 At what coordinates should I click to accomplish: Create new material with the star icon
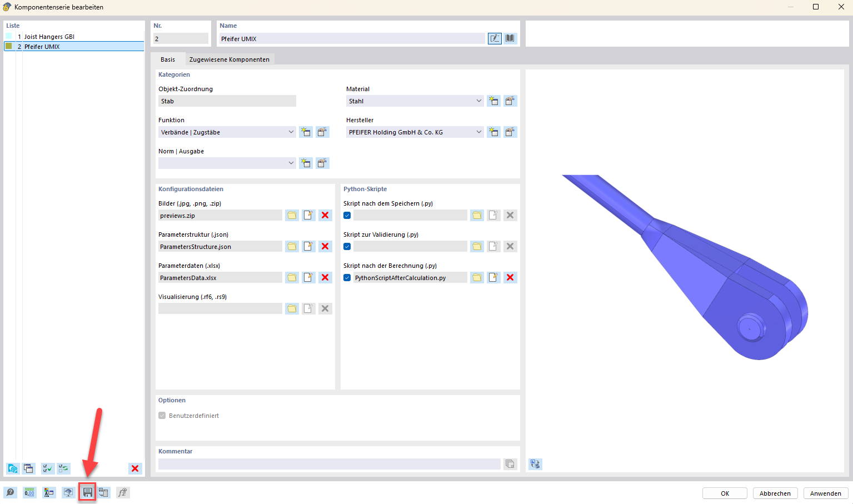point(493,101)
